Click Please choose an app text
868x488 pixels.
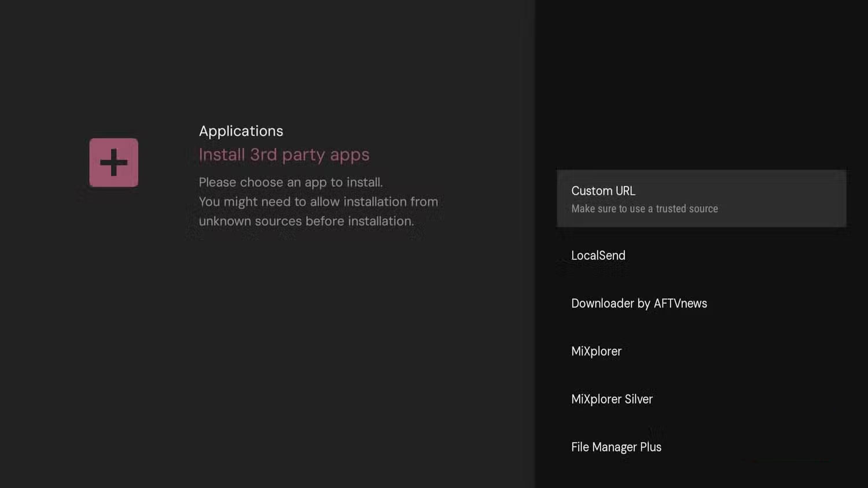point(291,182)
